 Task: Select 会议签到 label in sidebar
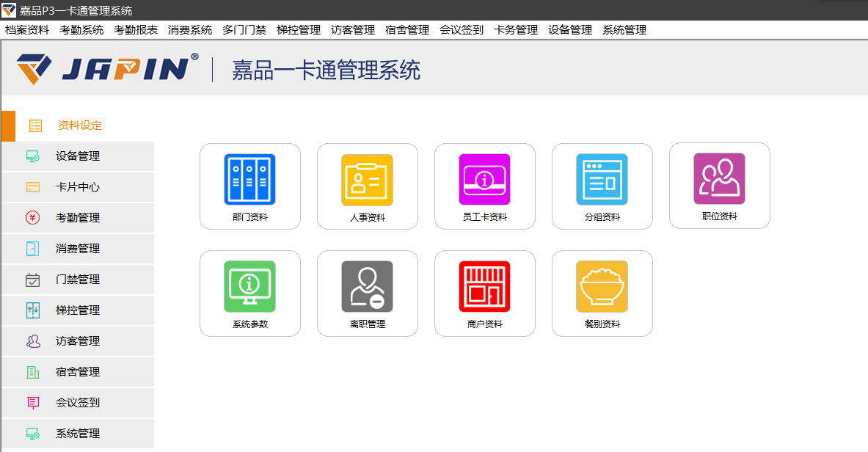78,403
